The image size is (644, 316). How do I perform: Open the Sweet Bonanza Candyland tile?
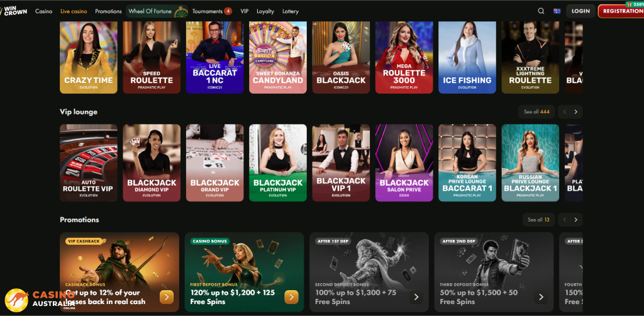tap(278, 57)
